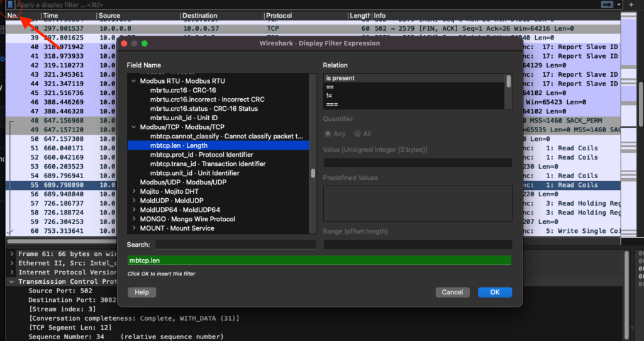Screen dimensions: 644x341
Task: Click the Predefined Values list box
Action: point(418,204)
